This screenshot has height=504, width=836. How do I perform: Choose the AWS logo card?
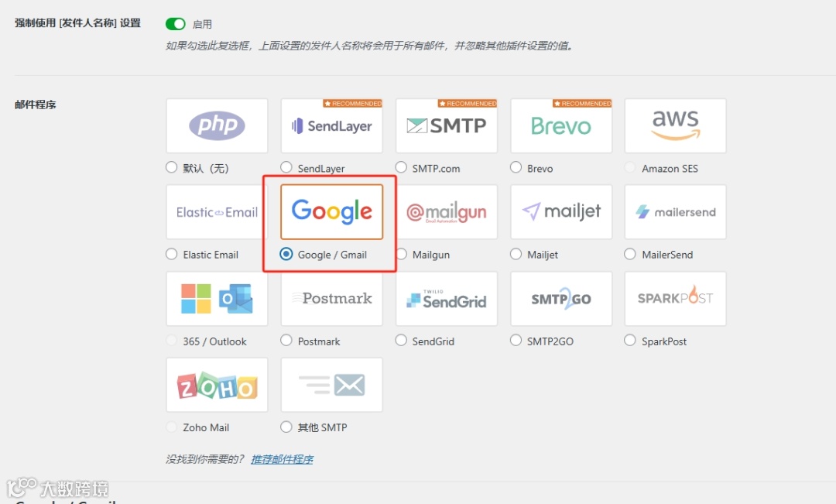coord(676,126)
